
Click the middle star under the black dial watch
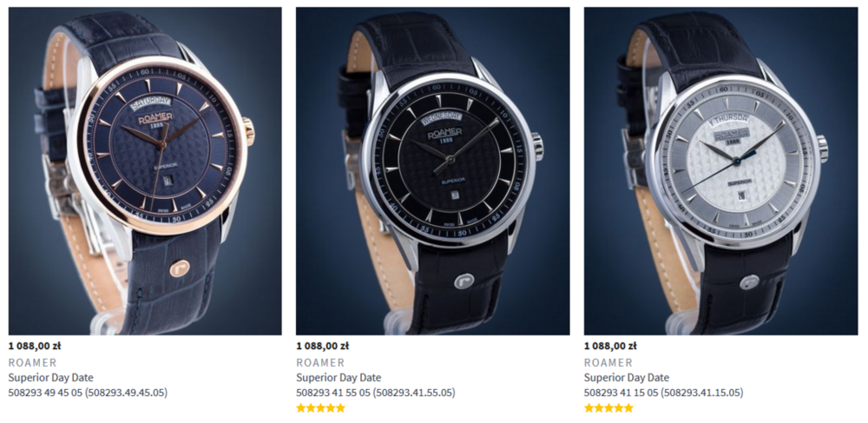320,408
